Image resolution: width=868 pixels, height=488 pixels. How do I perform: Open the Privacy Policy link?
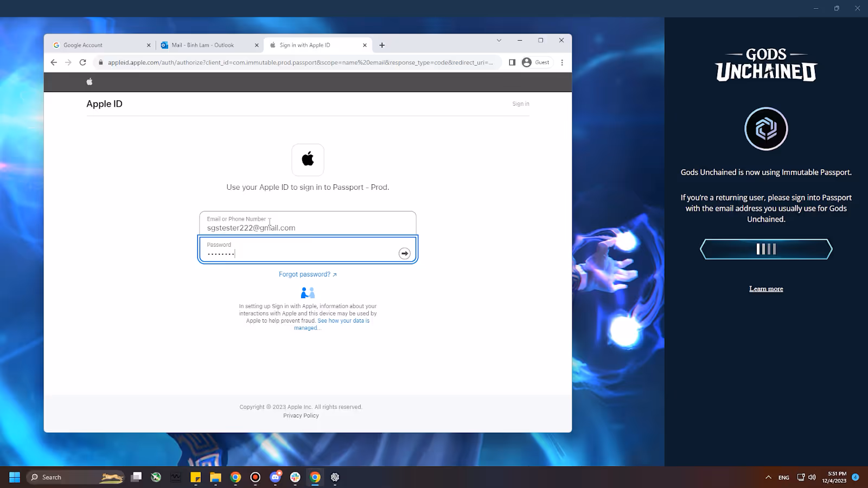click(x=301, y=416)
